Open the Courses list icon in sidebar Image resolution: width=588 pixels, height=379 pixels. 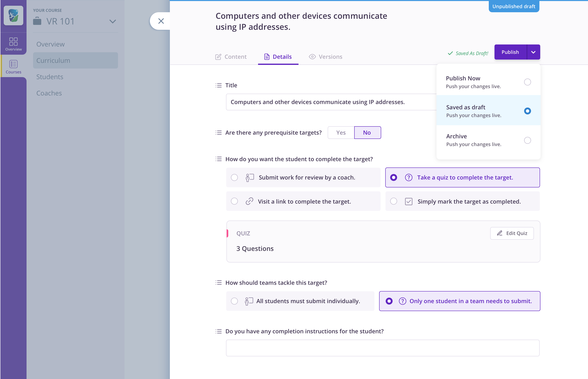tap(13, 64)
